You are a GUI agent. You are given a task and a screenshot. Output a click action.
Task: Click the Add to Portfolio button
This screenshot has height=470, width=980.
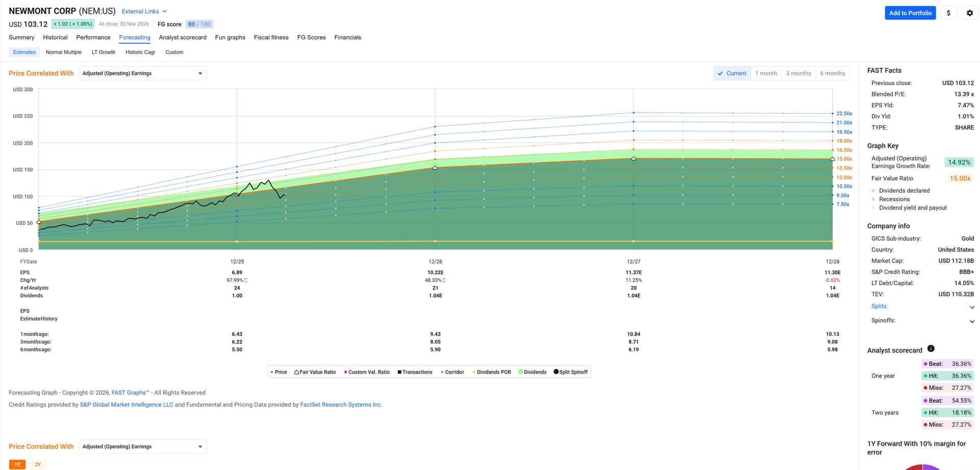point(910,13)
